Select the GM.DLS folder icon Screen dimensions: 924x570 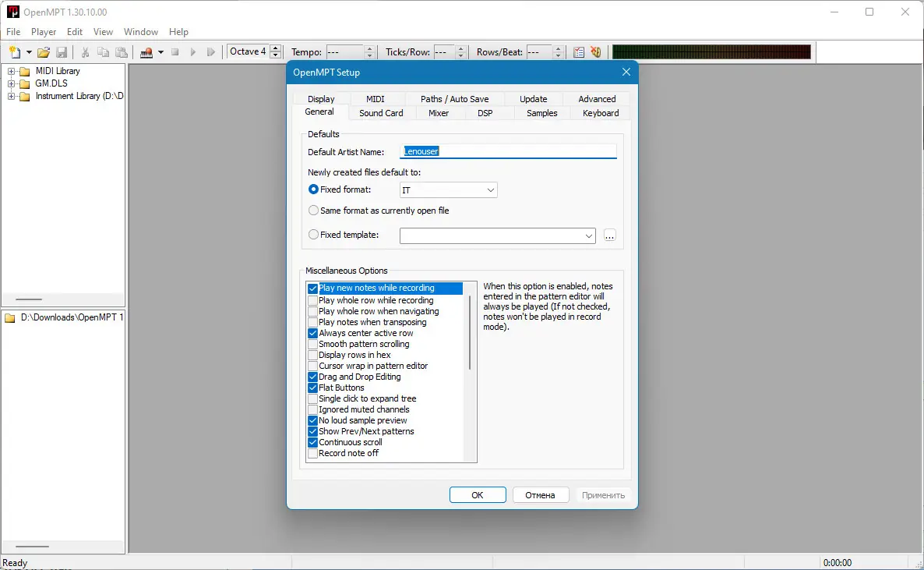25,83
